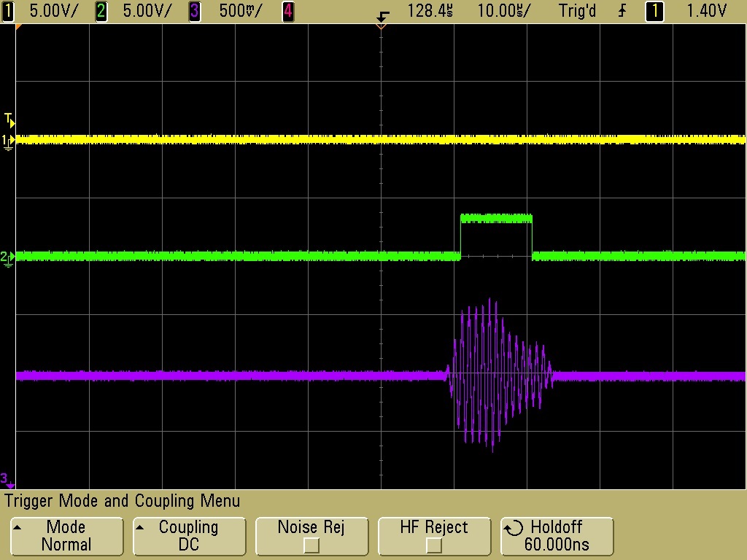Viewport: 747px width, 560px height.
Task: Click channel 1 ground reference marker
Action: tap(8, 142)
